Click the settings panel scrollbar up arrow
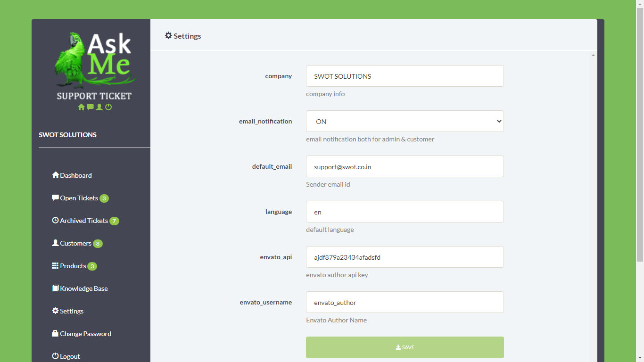The height and width of the screenshot is (362, 644). tap(594, 55)
